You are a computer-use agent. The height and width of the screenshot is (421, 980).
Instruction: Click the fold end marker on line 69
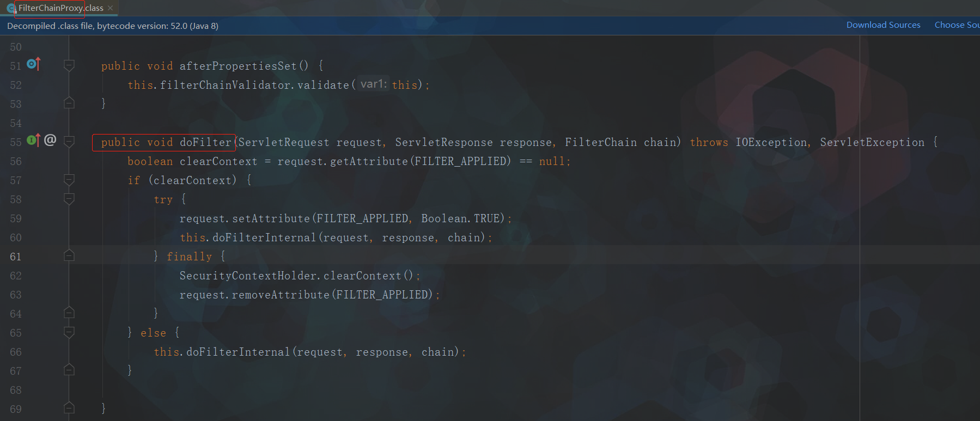tap(69, 408)
